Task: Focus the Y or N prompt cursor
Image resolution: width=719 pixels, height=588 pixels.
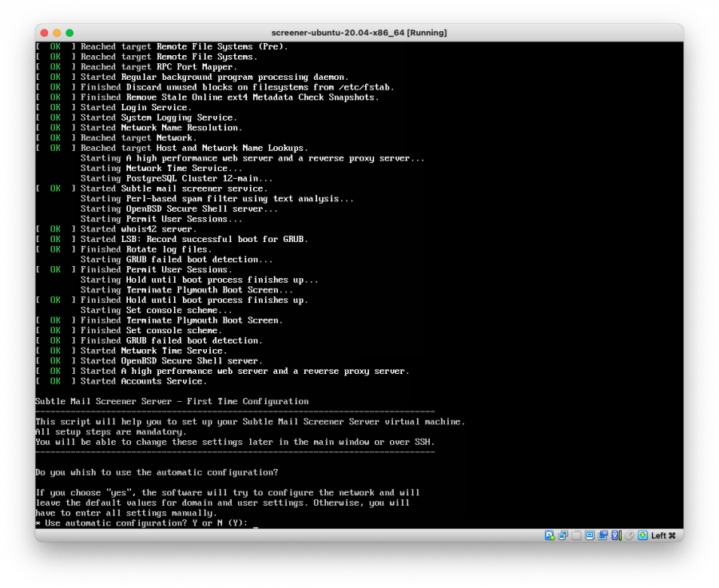Action: (x=255, y=523)
